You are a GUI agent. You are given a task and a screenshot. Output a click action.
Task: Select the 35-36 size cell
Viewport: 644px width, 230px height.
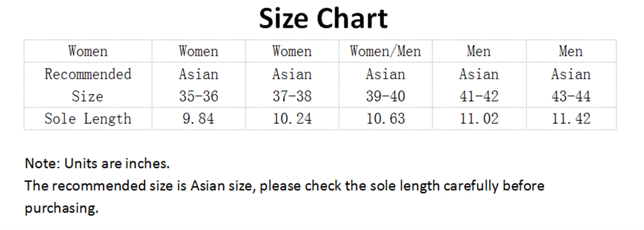pos(198,96)
